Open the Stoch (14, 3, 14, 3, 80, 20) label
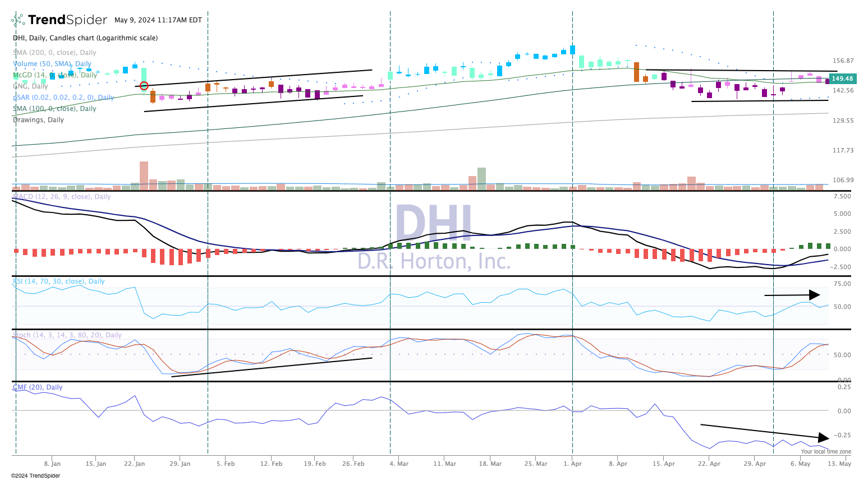Image resolution: width=868 pixels, height=481 pixels. coord(67,335)
